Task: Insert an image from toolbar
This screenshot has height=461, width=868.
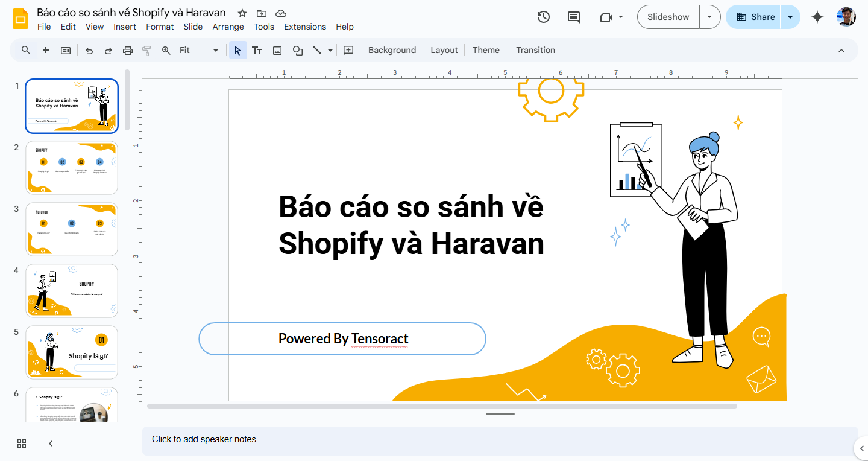Action: click(x=277, y=51)
